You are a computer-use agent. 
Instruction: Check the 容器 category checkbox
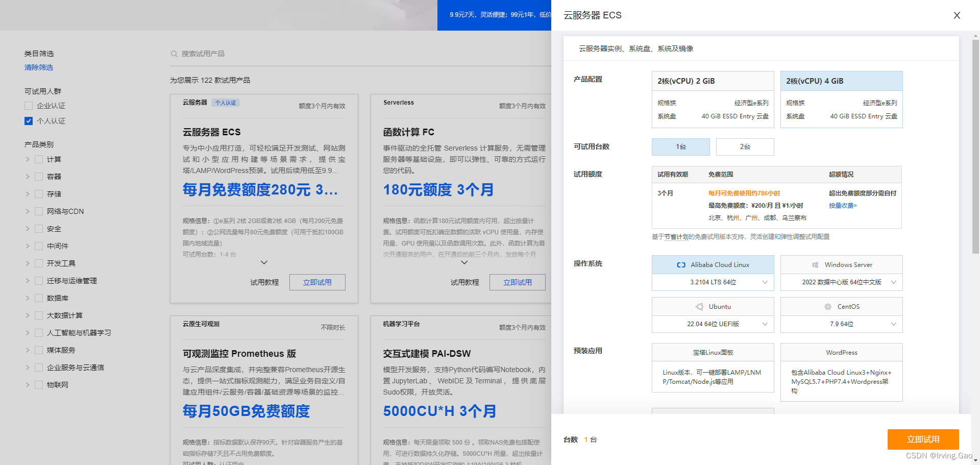click(x=39, y=177)
